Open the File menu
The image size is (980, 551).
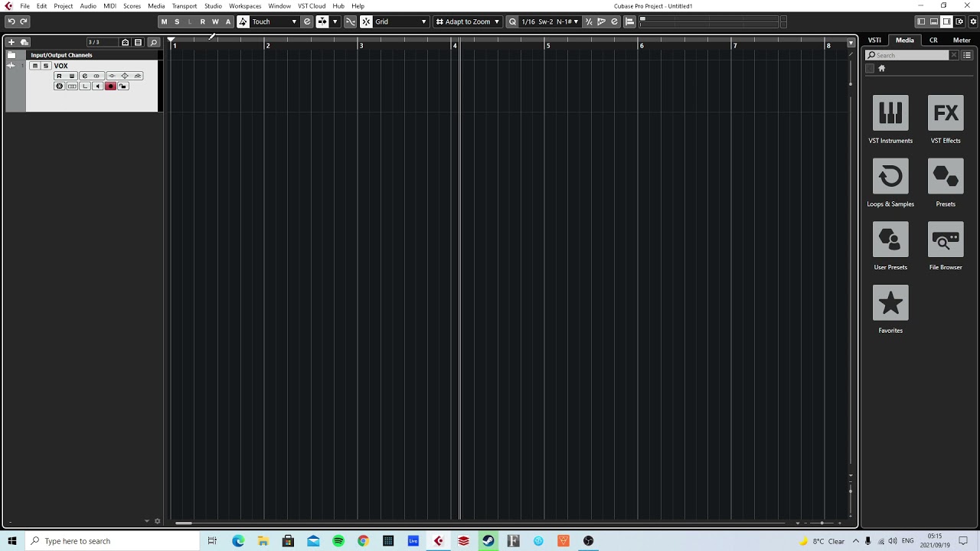tap(24, 6)
